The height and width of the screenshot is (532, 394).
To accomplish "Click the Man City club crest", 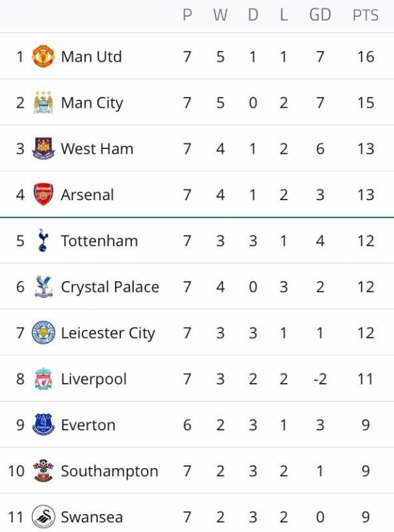I will [43, 102].
